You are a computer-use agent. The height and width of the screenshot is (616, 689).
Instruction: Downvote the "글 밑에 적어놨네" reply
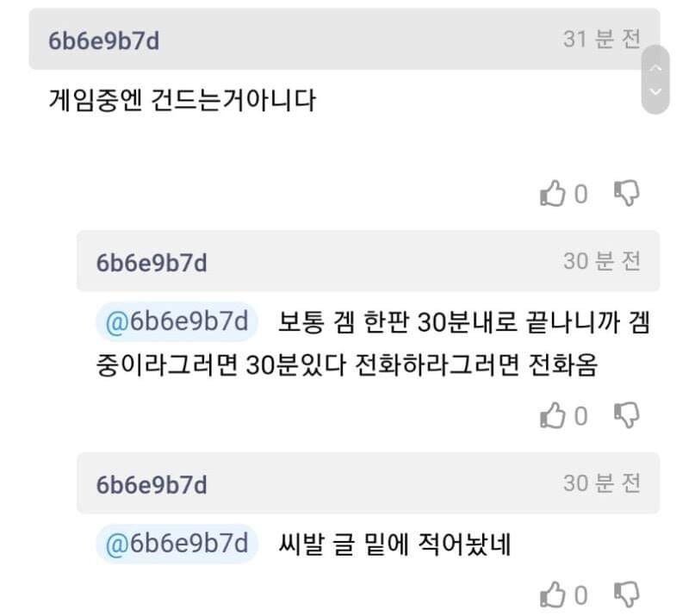coord(626,594)
